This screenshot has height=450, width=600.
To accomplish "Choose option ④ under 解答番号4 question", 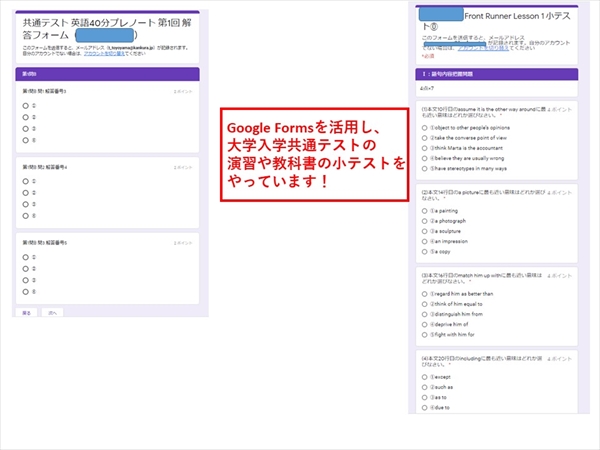I will 26,216.
